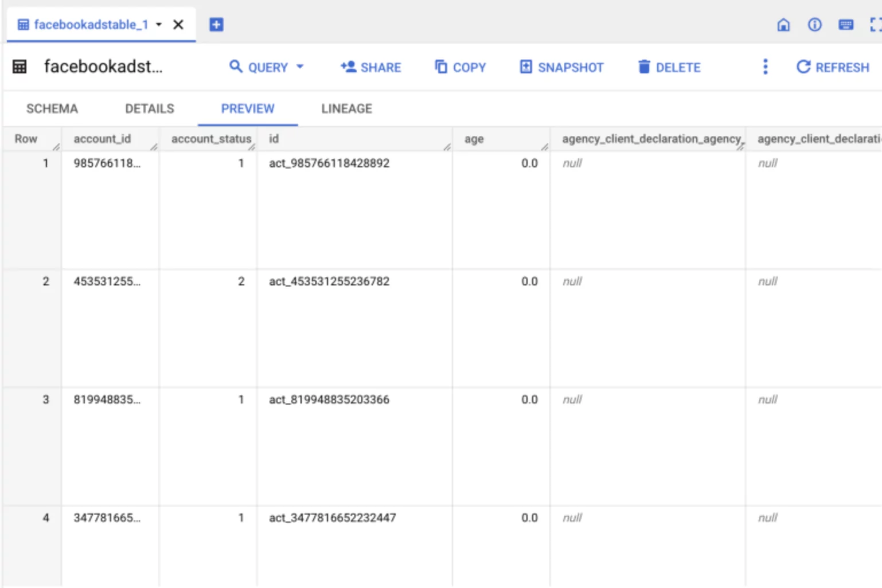Click the Row column header
The height and width of the screenshot is (588, 882).
point(26,139)
